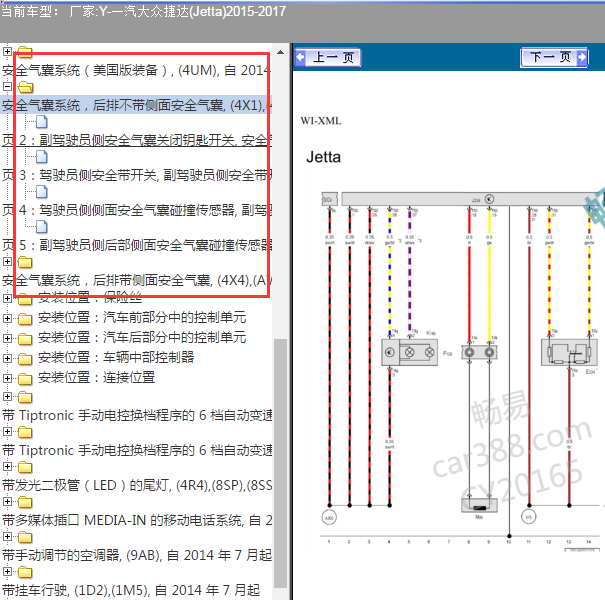The height and width of the screenshot is (600, 605).
Task: Click document icon above 页 2 entry
Action: coord(42,122)
